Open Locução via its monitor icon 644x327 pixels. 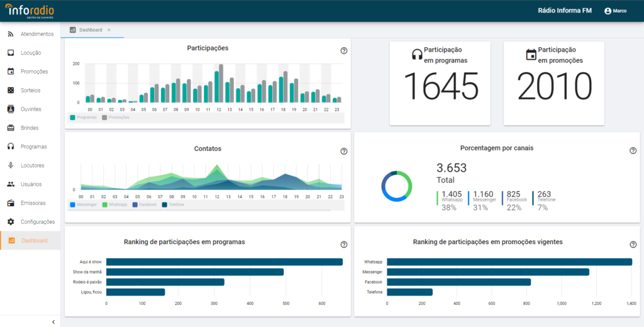[x=11, y=53]
